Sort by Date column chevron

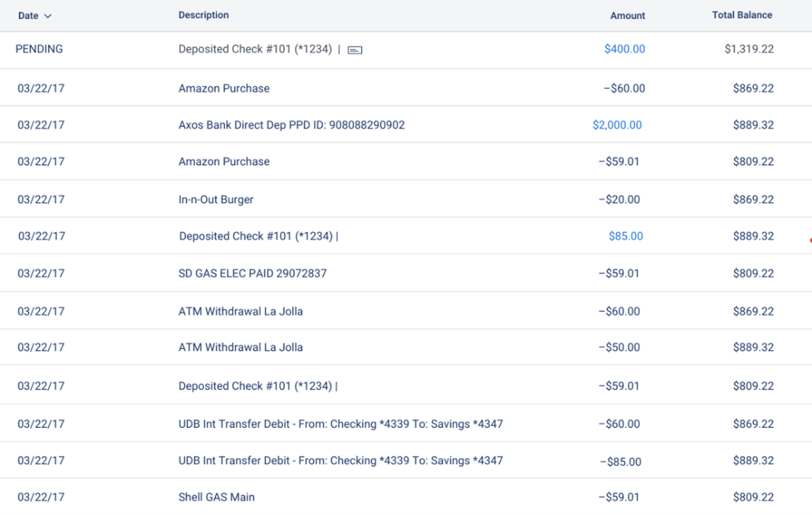[48, 16]
